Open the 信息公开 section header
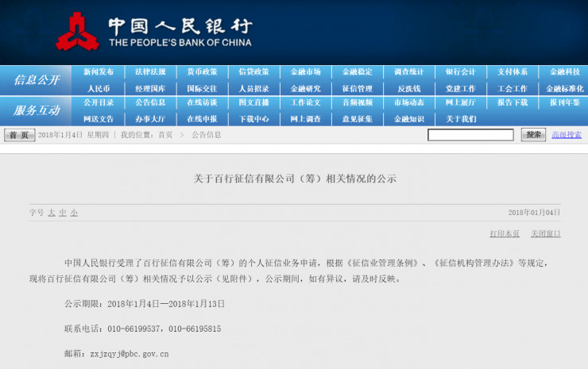 pyautogui.click(x=36, y=80)
